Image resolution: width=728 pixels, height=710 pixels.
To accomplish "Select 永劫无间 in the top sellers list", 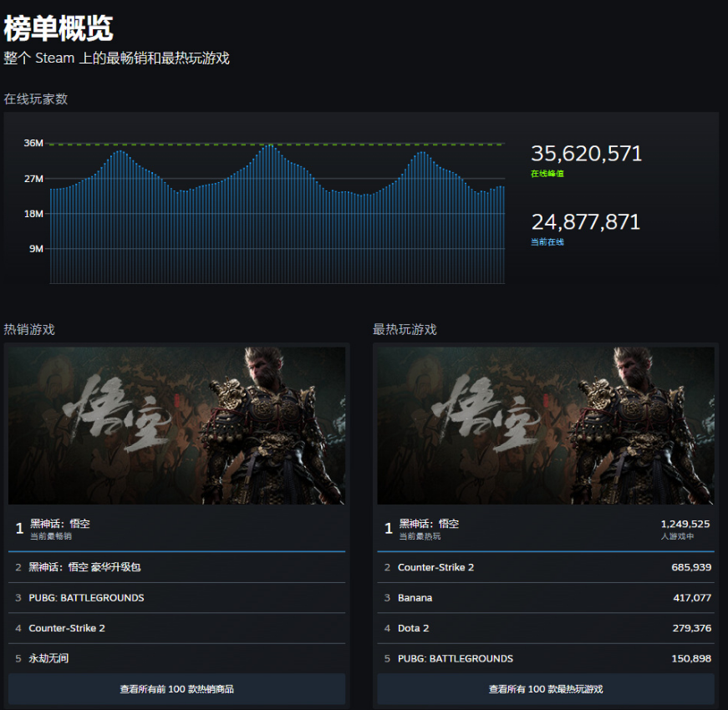I will point(176,658).
